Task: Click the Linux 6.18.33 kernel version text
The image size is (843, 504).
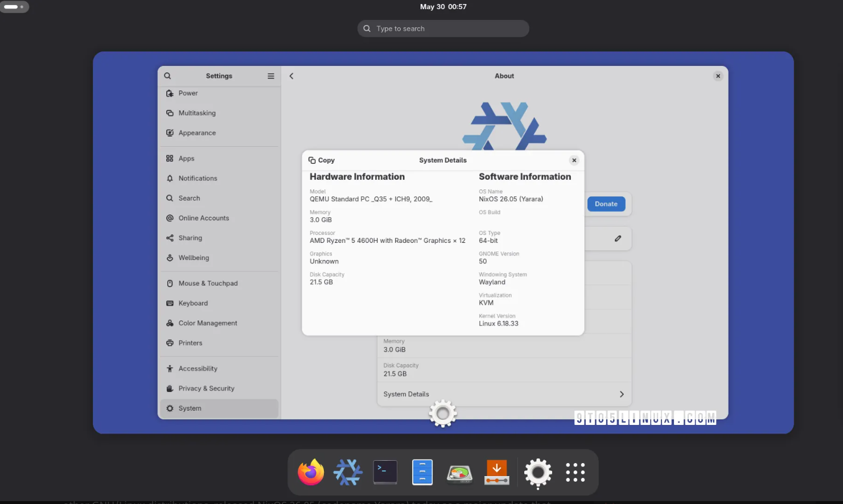Action: (499, 324)
